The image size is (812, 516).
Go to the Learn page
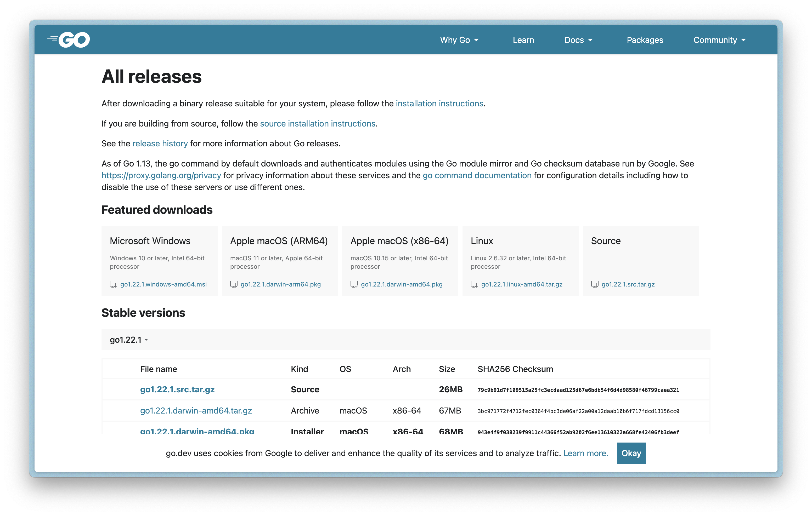[523, 40]
